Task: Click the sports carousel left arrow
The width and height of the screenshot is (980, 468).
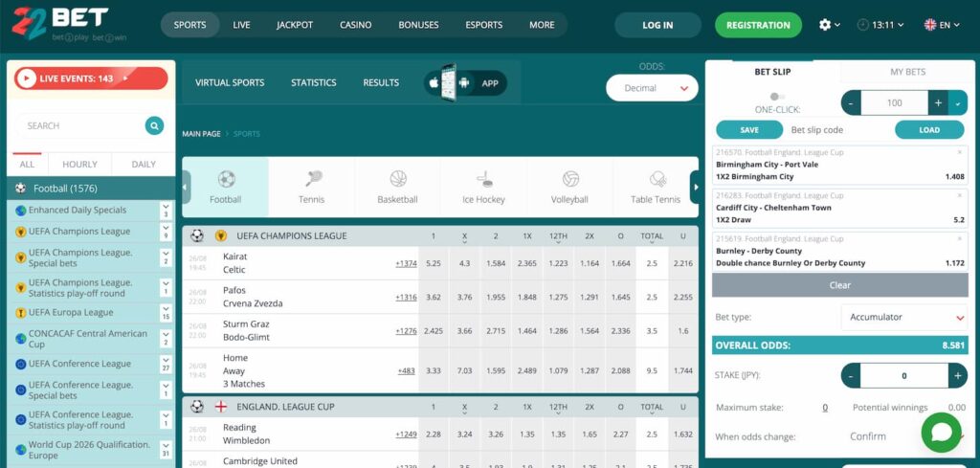Action: [187, 187]
